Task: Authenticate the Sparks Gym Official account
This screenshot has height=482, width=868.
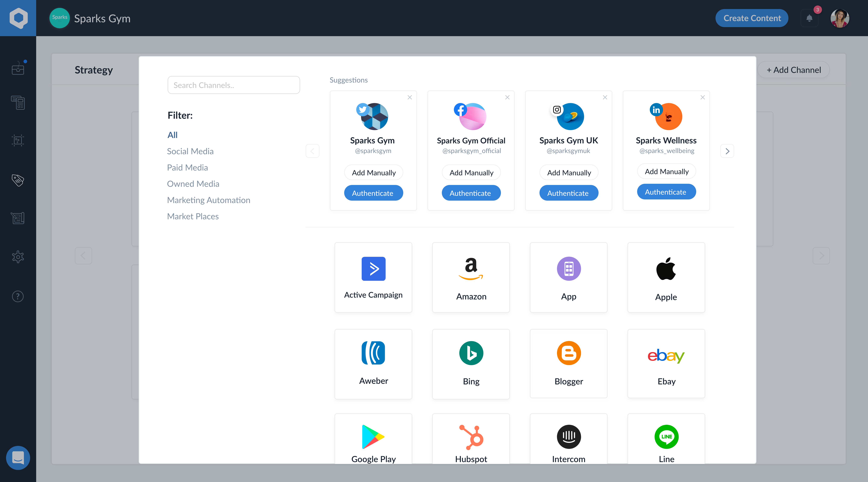Action: click(x=471, y=193)
